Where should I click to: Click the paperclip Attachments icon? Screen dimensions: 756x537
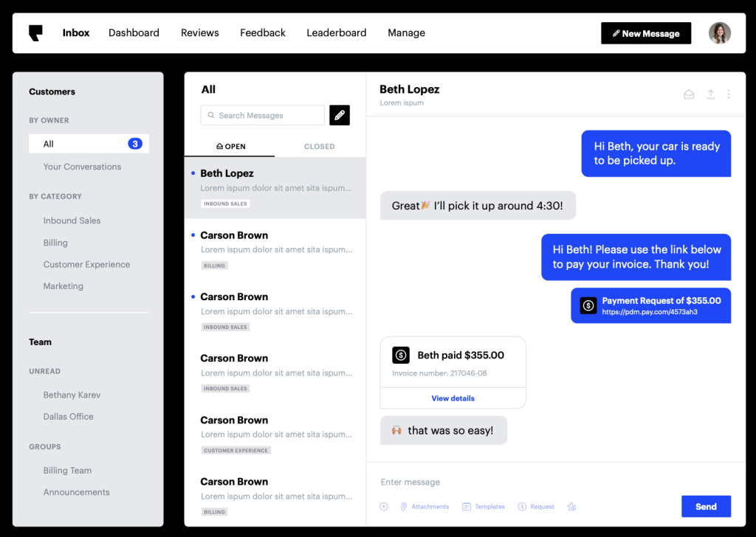tap(404, 507)
